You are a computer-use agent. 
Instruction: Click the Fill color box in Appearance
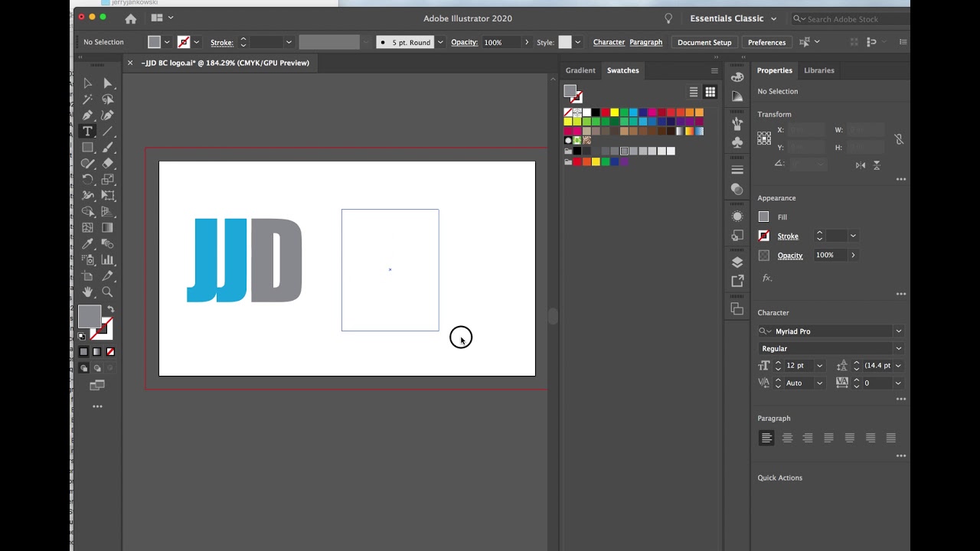point(763,217)
